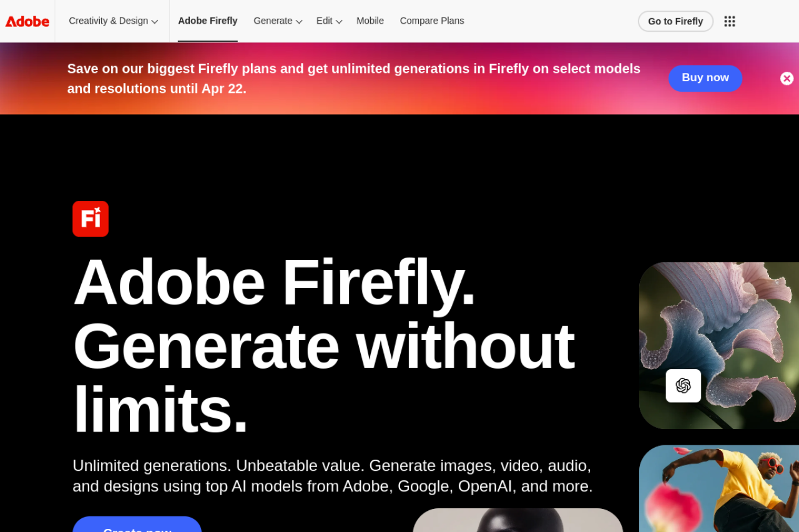Image resolution: width=799 pixels, height=532 pixels.
Task: Open the apps grid icon
Action: click(730, 21)
